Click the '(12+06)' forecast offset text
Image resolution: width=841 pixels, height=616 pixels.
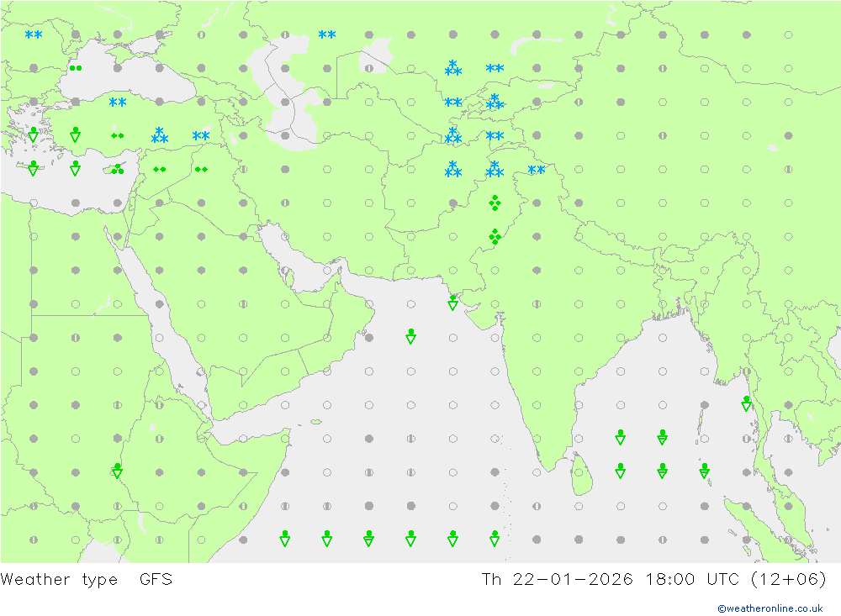pyautogui.click(x=789, y=580)
